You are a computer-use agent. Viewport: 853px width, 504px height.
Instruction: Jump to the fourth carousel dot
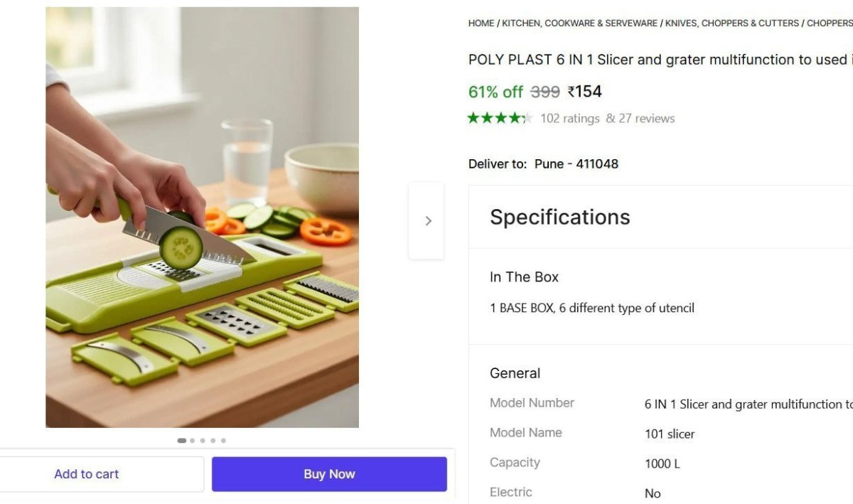213,441
